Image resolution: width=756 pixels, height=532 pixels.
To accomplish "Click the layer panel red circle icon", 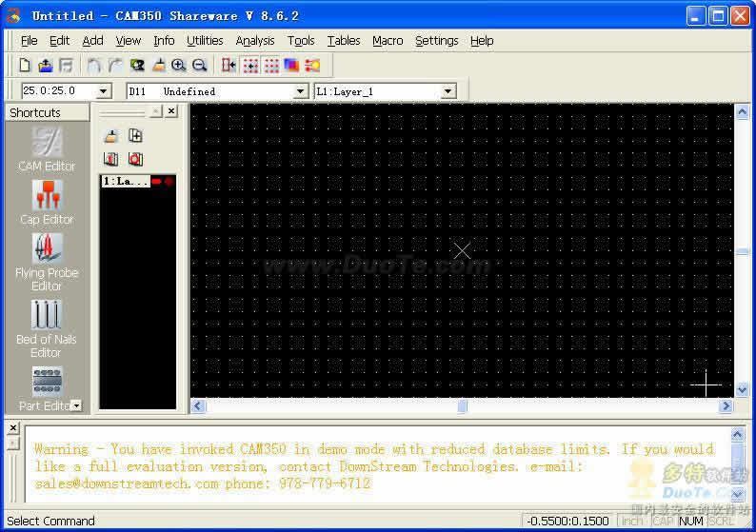I will click(135, 159).
